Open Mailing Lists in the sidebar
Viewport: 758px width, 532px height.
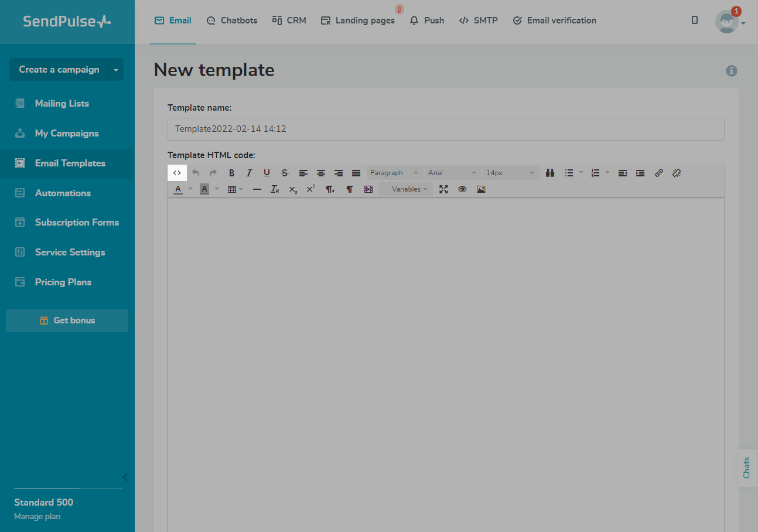click(62, 103)
